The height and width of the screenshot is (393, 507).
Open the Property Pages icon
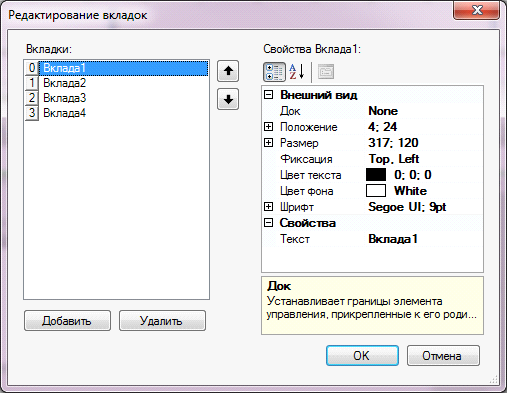326,72
